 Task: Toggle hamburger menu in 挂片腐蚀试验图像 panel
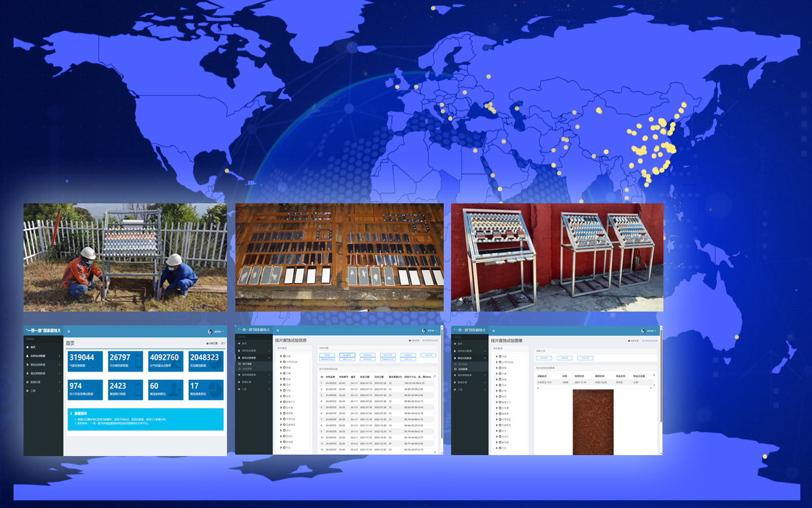tap(494, 331)
